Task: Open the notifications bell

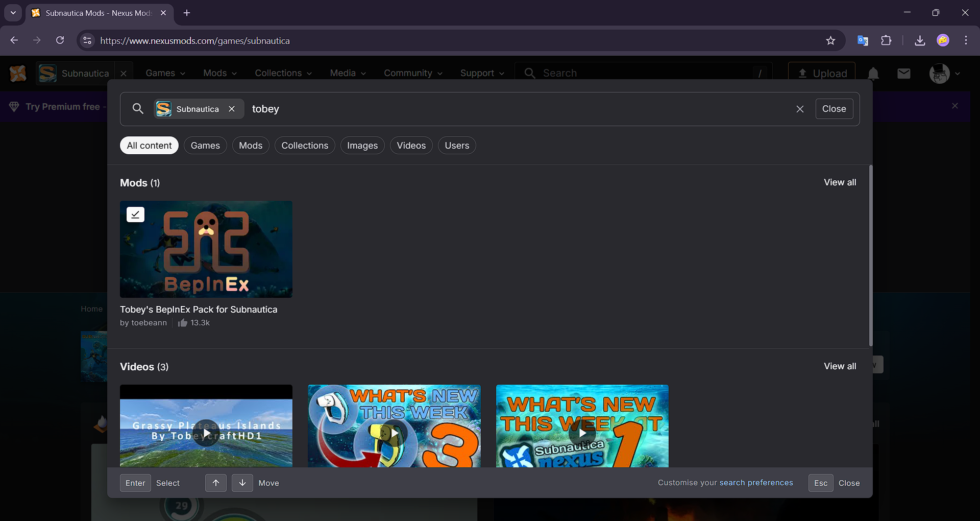Action: tap(873, 74)
